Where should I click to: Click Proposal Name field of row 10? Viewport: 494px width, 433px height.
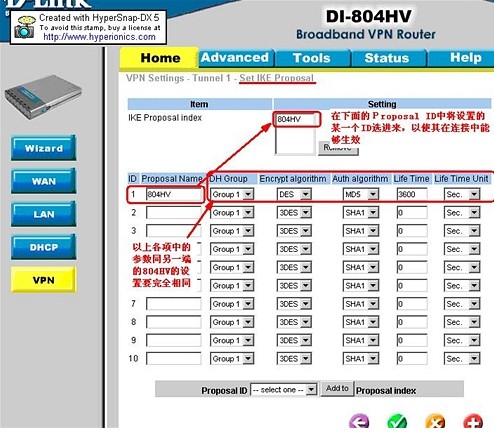point(174,359)
